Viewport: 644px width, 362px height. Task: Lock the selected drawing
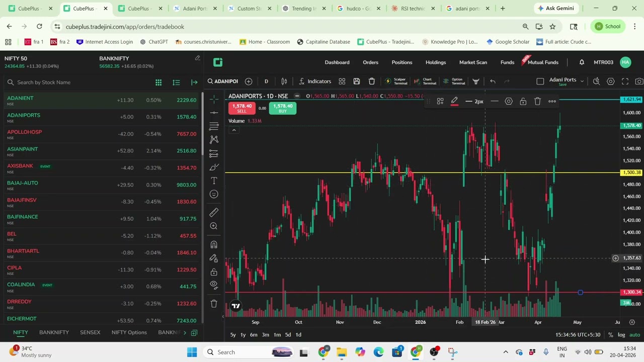click(x=523, y=102)
